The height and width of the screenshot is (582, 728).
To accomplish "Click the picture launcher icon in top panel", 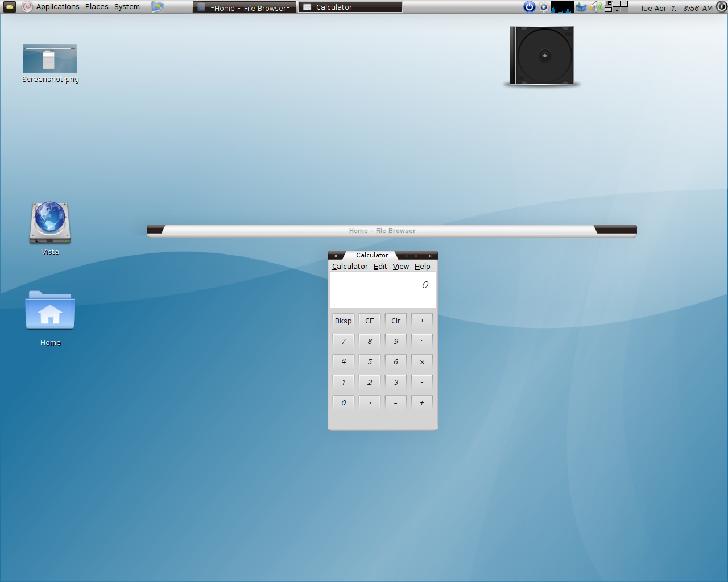I will (158, 7).
